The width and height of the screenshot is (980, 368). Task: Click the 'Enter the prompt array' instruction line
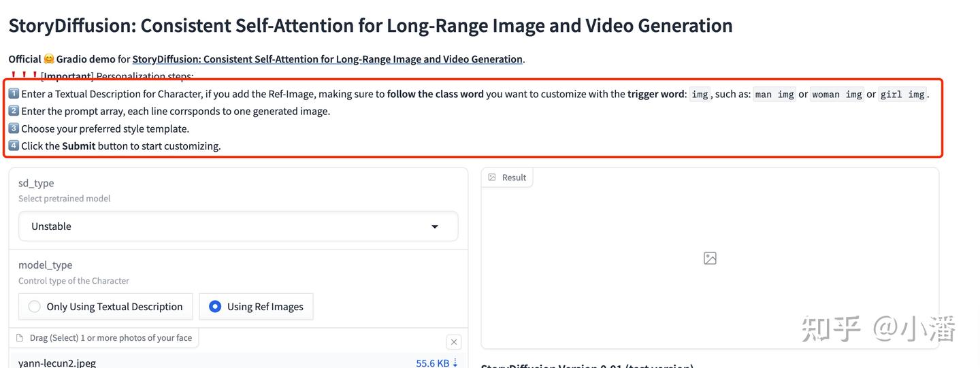point(169,111)
